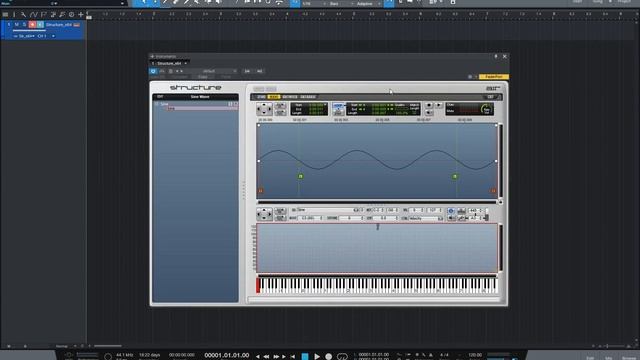Select the left green loop start marker
640x360 pixels.
click(300, 176)
